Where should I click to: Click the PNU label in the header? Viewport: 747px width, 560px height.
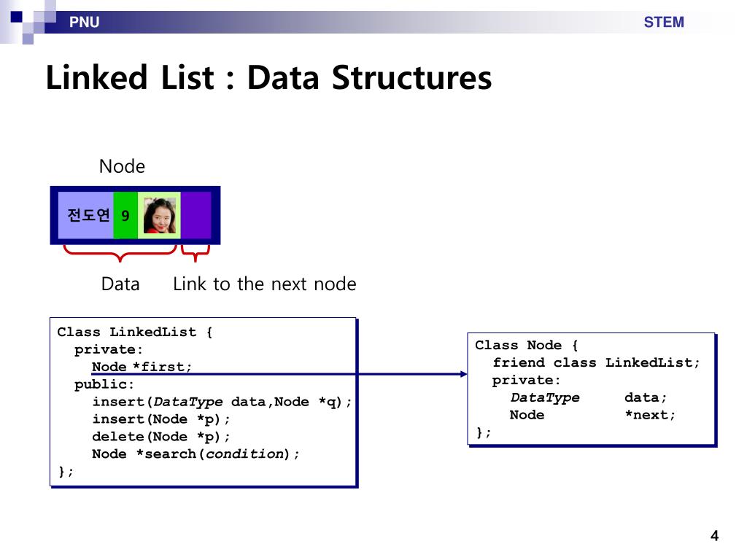[x=84, y=22]
